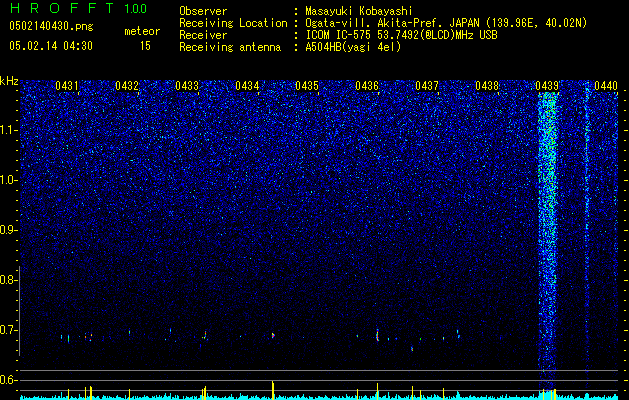Select the 0439 time marker
The image size is (629, 400).
point(547,86)
